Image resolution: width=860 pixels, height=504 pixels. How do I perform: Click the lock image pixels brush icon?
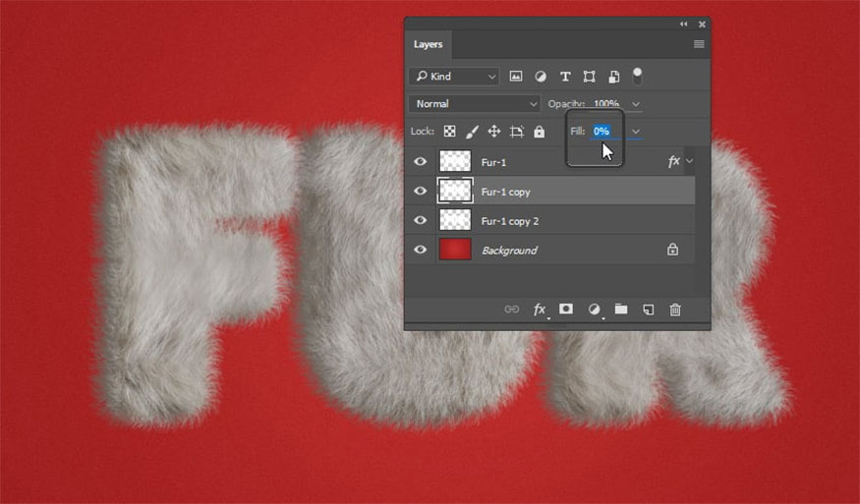point(472,132)
